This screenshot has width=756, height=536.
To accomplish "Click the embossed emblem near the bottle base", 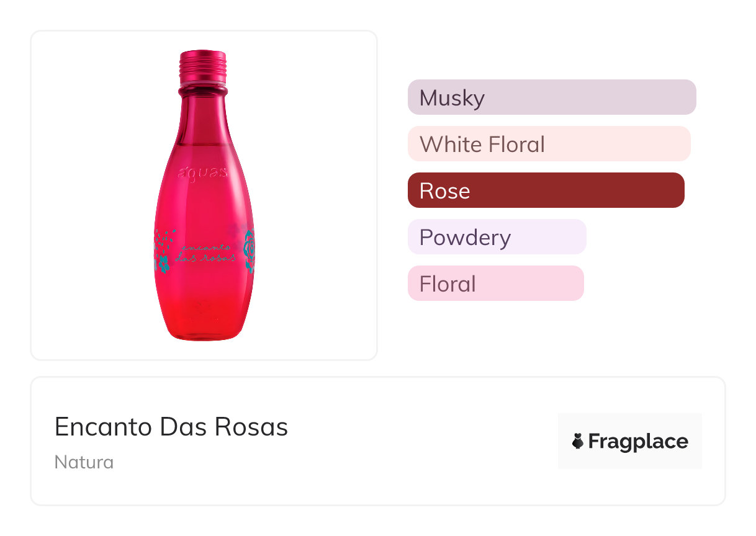I will pyautogui.click(x=203, y=305).
